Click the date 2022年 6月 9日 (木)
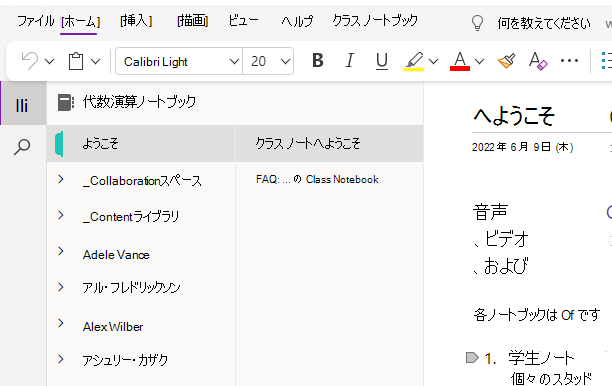Viewport: 612px width, 386px height. pos(523,147)
